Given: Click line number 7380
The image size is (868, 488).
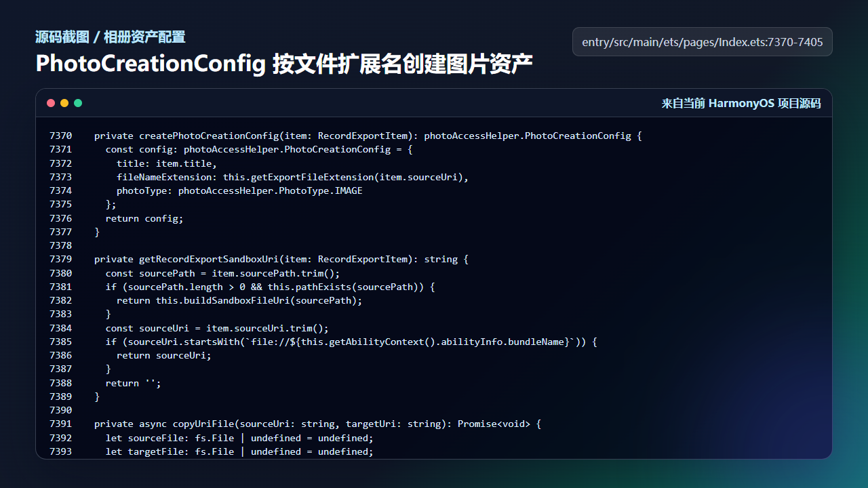Looking at the screenshot, I should coord(60,273).
